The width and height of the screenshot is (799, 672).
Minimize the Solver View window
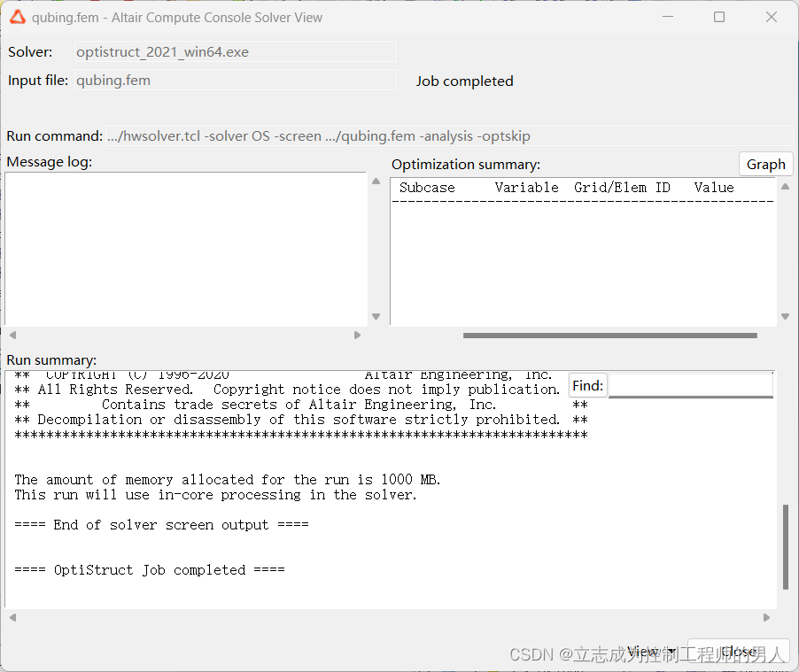coord(668,17)
